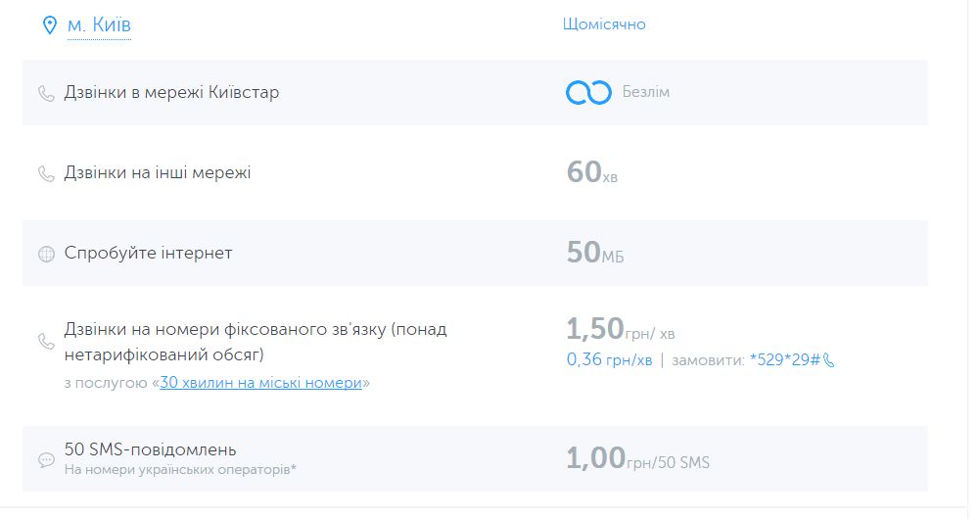Click the handset icon after *529*29#
This screenshot has height=519, width=980.
(829, 360)
